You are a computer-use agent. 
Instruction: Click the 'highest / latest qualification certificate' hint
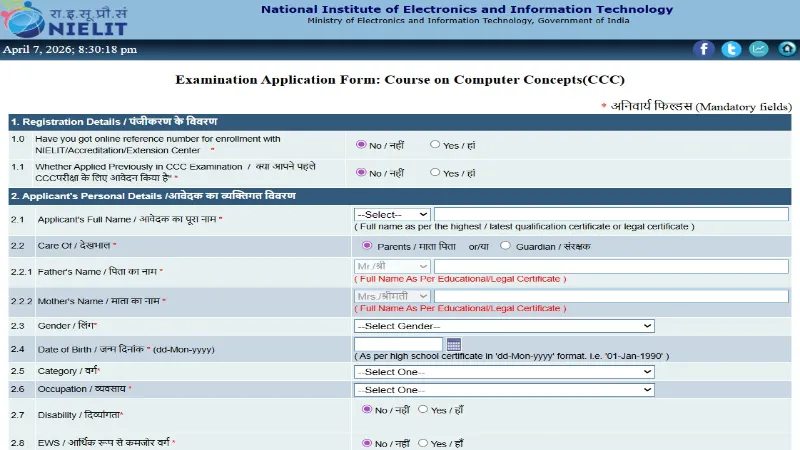click(x=524, y=227)
